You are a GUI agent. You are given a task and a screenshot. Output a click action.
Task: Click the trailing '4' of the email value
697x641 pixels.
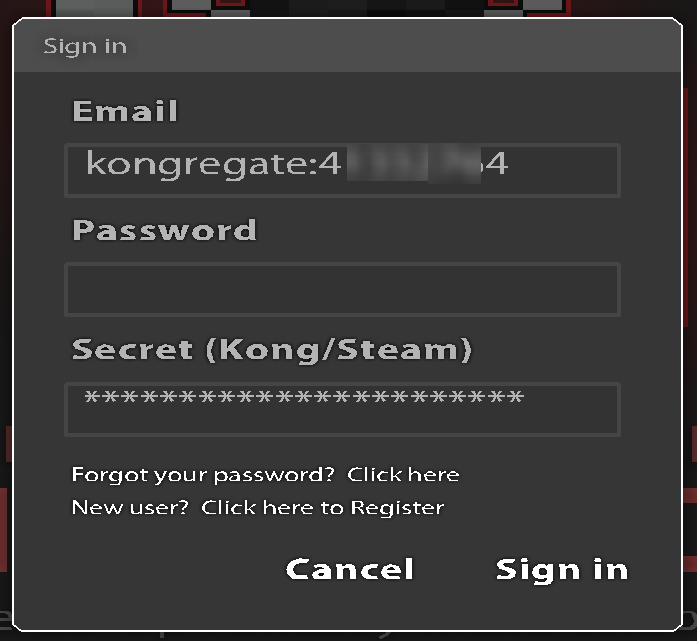pyautogui.click(x=496, y=164)
